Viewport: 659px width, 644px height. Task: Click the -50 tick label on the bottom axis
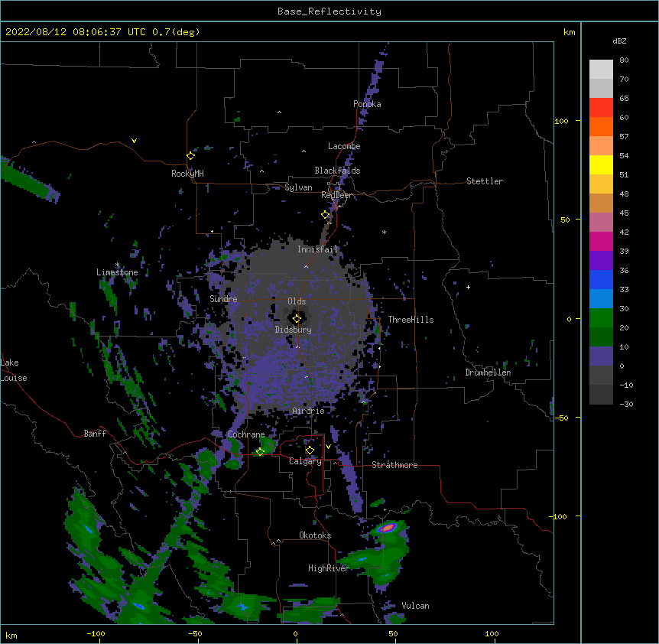point(195,633)
